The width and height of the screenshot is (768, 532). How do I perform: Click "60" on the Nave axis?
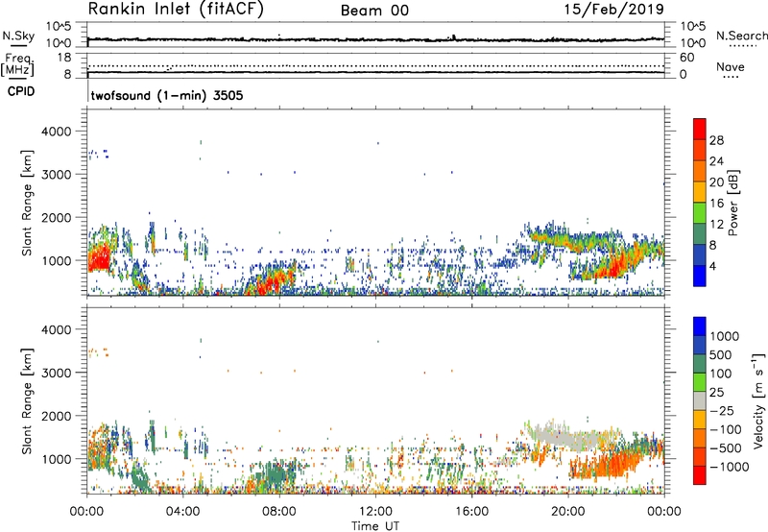point(686,58)
